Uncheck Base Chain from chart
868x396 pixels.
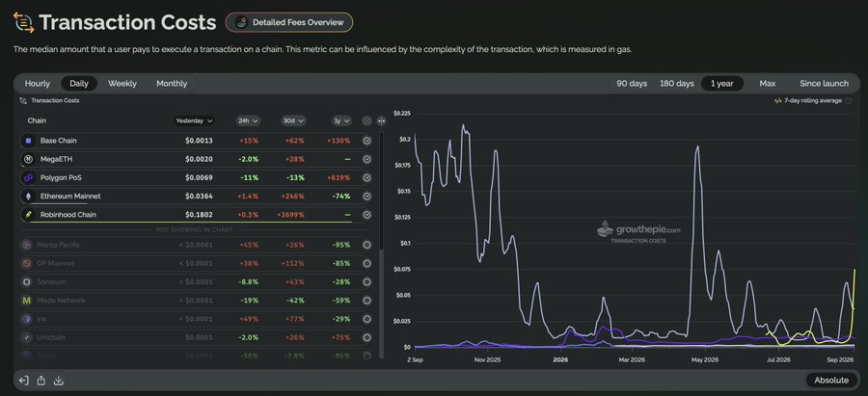coord(366,141)
